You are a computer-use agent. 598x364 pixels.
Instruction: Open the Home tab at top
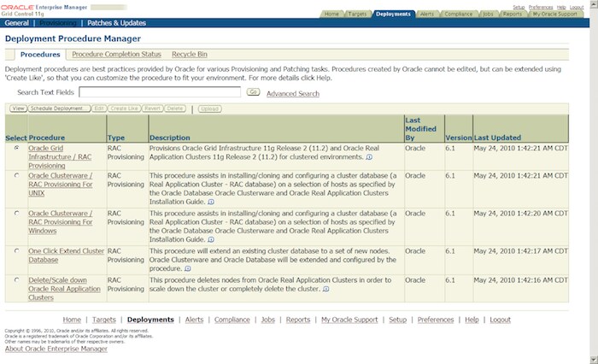[331, 14]
